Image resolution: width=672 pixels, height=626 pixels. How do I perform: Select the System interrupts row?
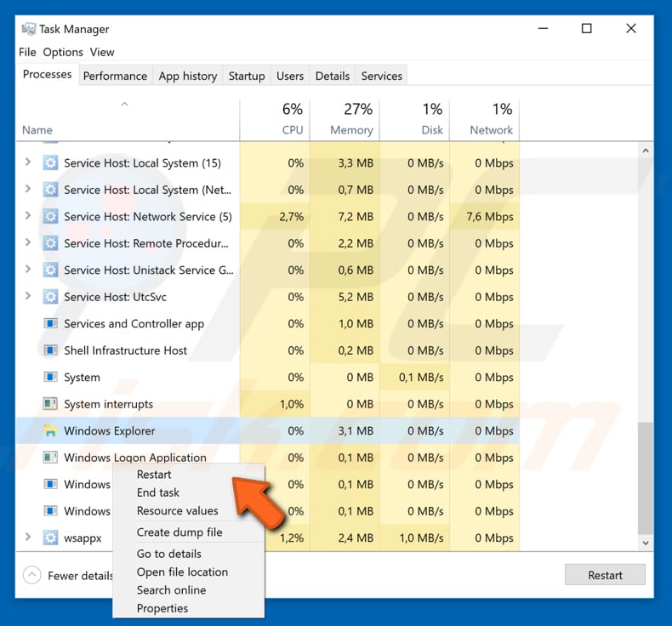tap(267, 404)
